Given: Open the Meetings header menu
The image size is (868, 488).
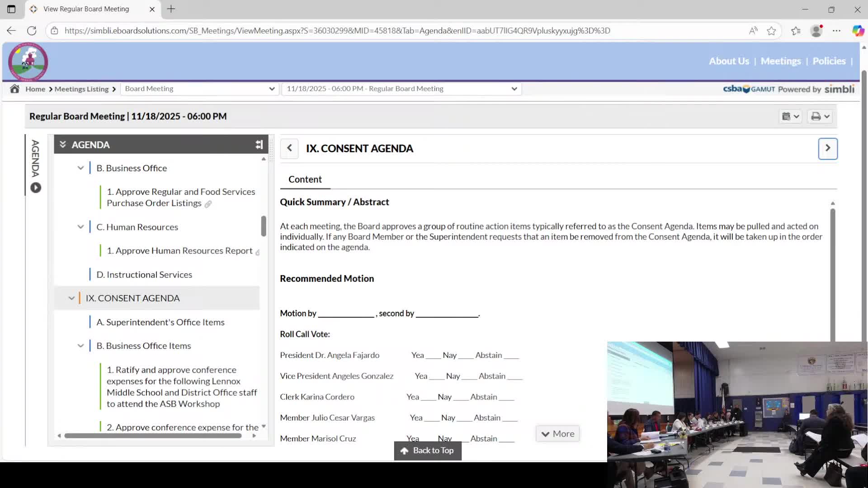Looking at the screenshot, I should 780,61.
